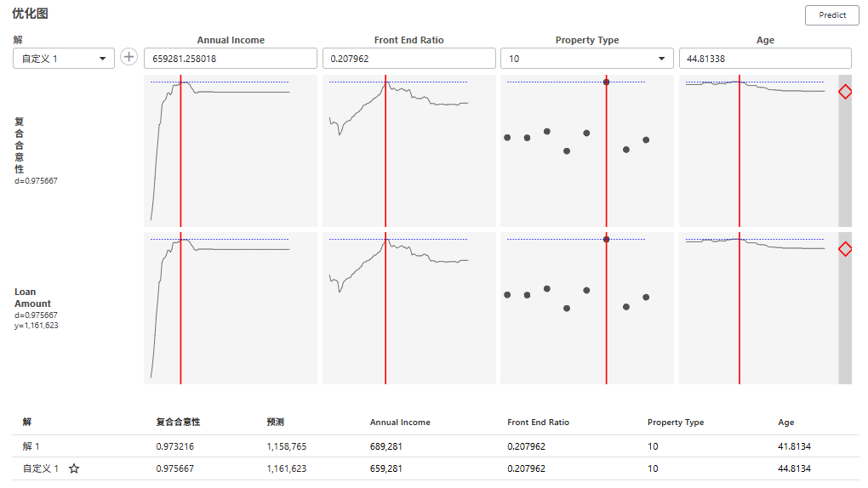Click the 预测 column header
This screenshot has width=868, height=488.
[x=275, y=422]
